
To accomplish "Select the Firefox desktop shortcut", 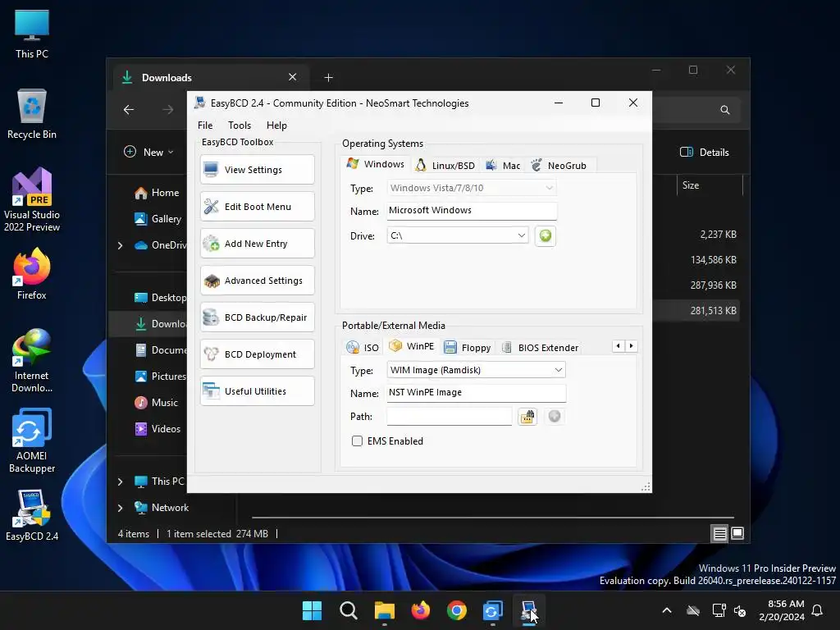I will click(x=32, y=274).
